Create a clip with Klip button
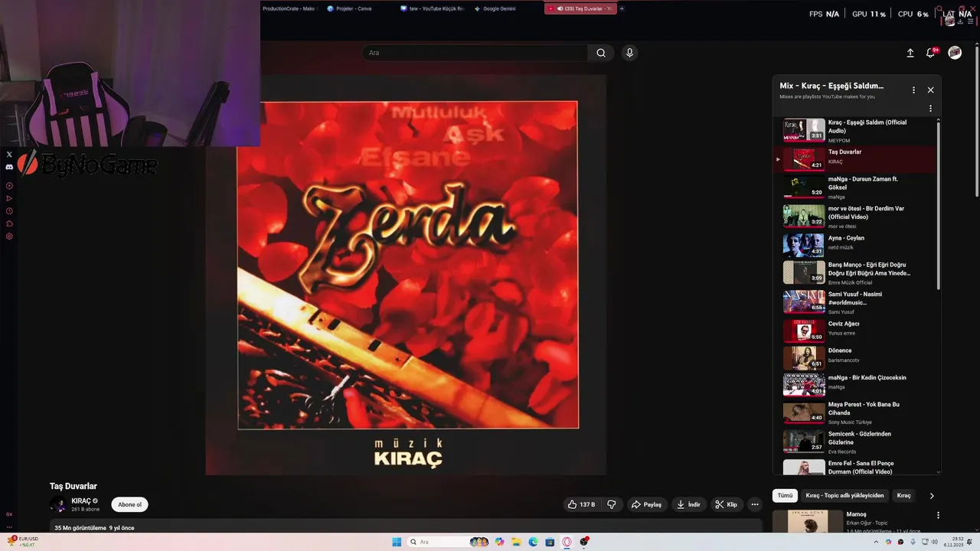980x551 pixels. tap(726, 504)
